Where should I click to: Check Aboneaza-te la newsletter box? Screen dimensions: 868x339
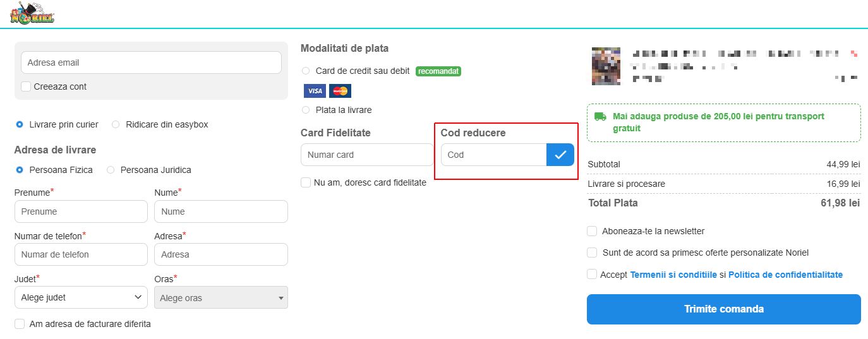592,231
